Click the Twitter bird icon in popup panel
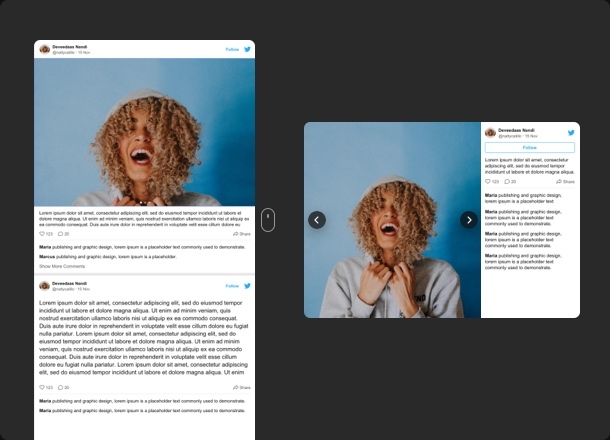 [572, 132]
